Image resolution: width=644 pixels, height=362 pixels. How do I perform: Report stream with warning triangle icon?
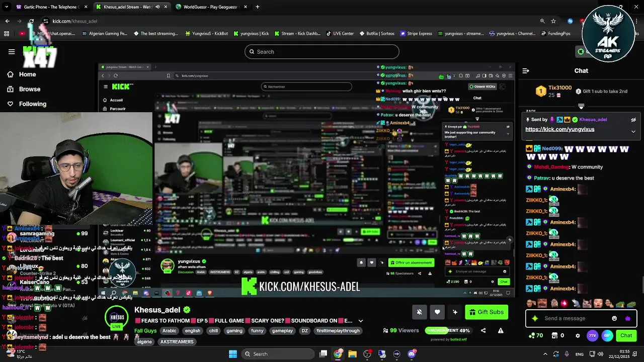click(501, 330)
